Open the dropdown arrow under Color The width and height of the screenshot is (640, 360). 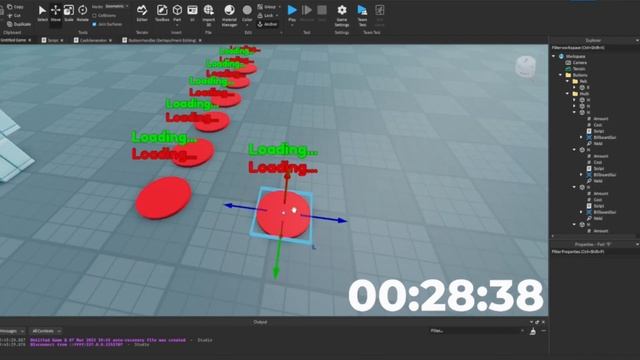247,25
